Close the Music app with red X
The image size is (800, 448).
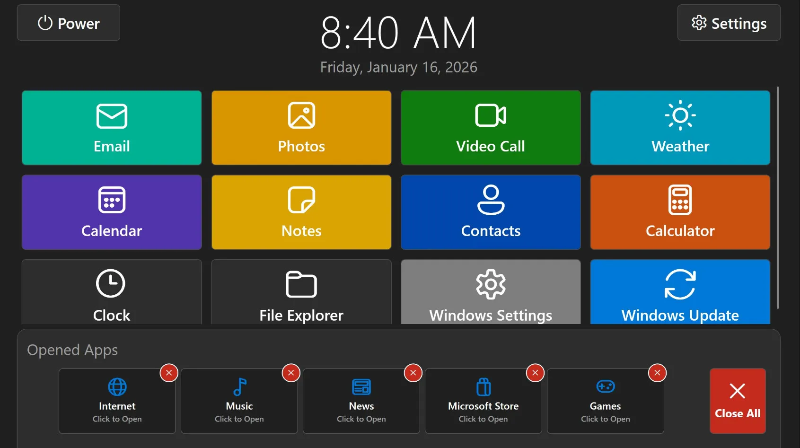coord(290,373)
